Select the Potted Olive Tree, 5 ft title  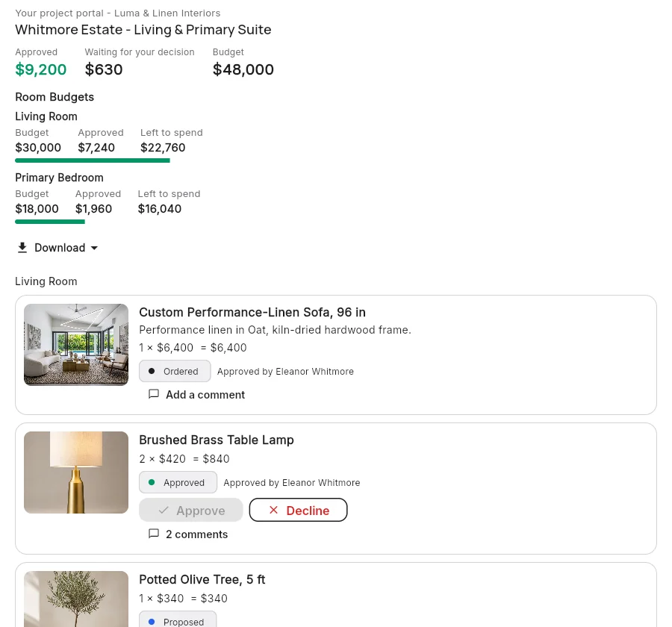(202, 580)
